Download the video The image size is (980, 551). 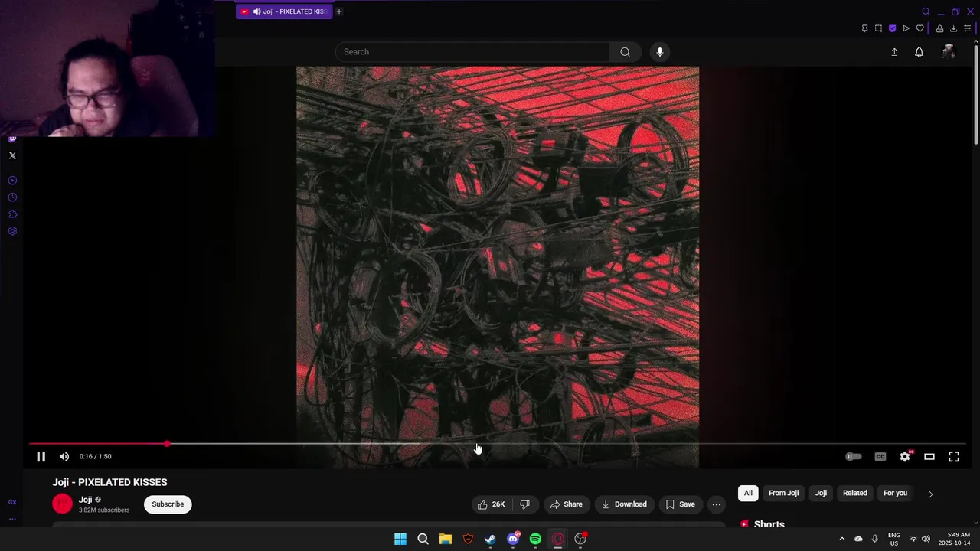point(625,504)
